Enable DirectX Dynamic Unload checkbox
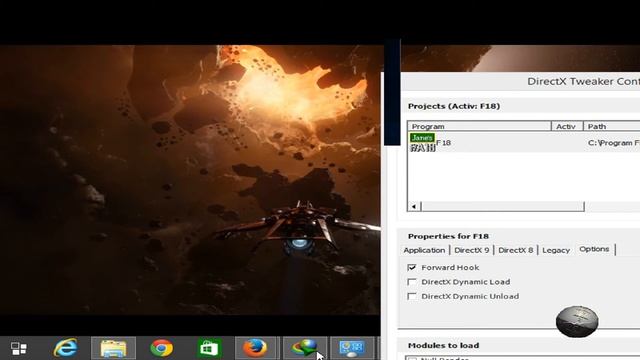 click(412, 296)
